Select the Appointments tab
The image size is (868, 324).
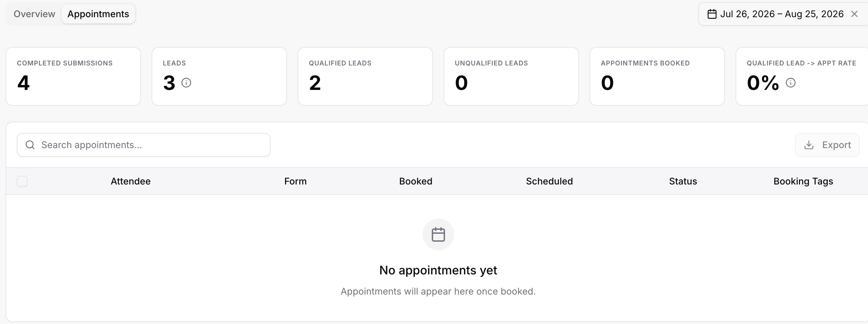coord(98,14)
